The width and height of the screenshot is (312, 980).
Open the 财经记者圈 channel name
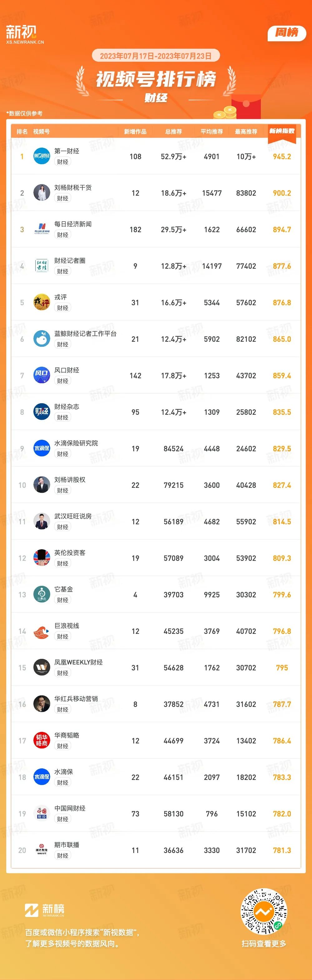(x=70, y=261)
